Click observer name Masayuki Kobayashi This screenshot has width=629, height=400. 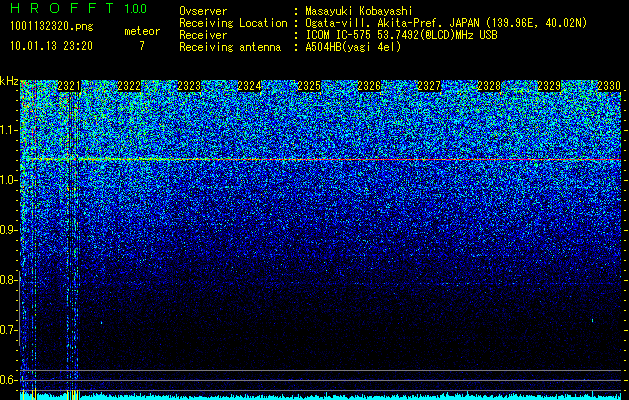tap(359, 11)
